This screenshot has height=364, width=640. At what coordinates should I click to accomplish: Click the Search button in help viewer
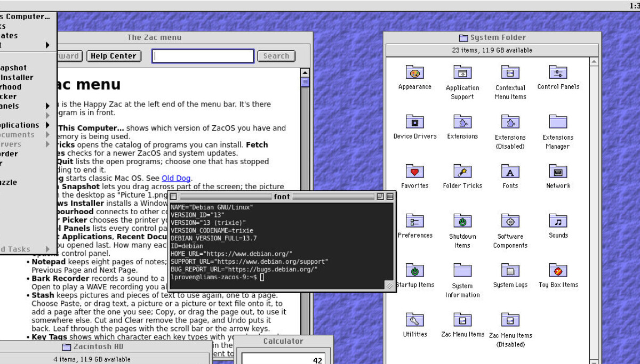tap(276, 56)
